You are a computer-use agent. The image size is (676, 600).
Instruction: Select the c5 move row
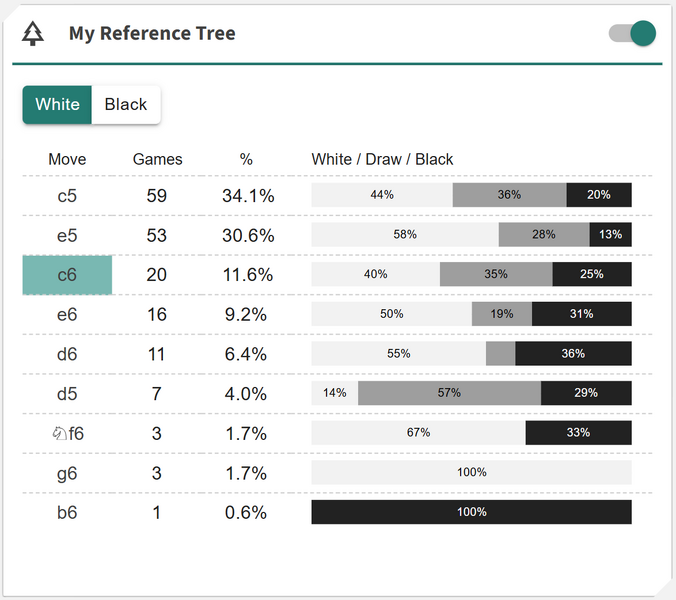67,196
